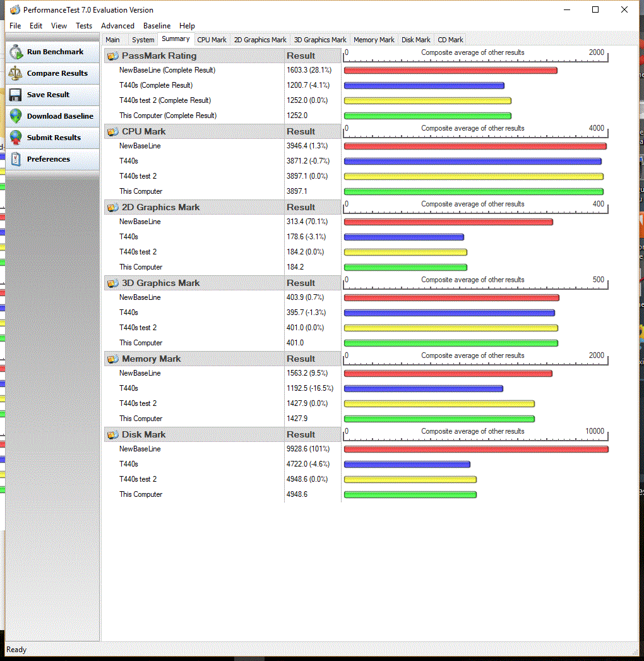Click the Disk Mark section icon
The image size is (644, 661).
[112, 434]
